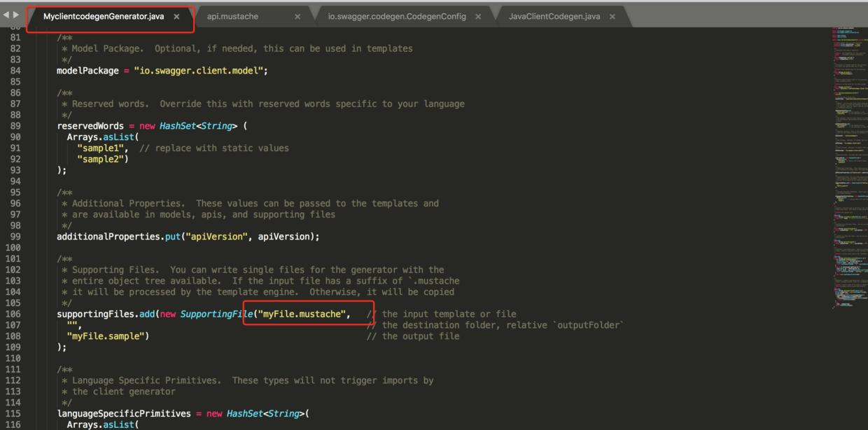
Task: Close the io.swagger.codegen.CodegenConfig tab
Action: pyautogui.click(x=478, y=17)
